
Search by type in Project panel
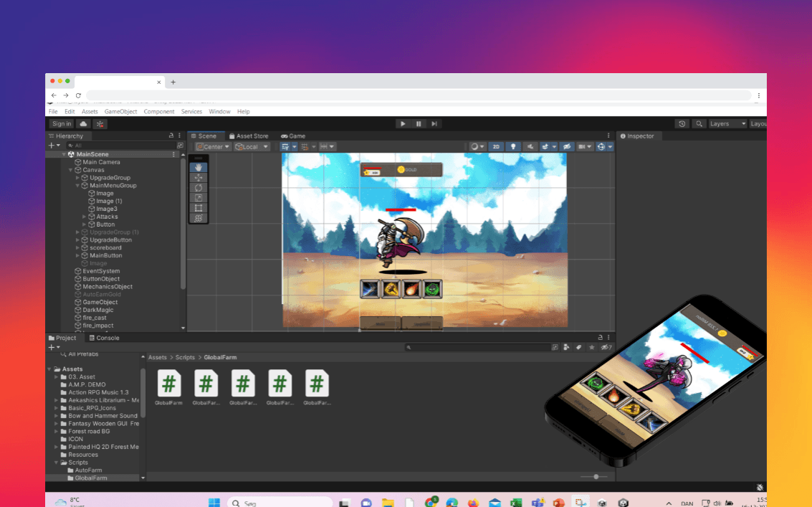[566, 347]
